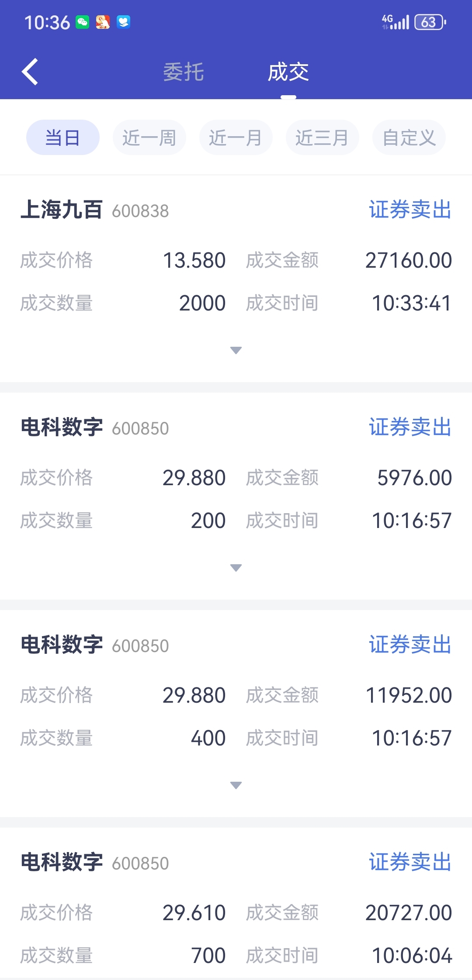The width and height of the screenshot is (472, 980).
Task: Tap 证券卖出 on the 上海九百 record
Action: click(410, 210)
